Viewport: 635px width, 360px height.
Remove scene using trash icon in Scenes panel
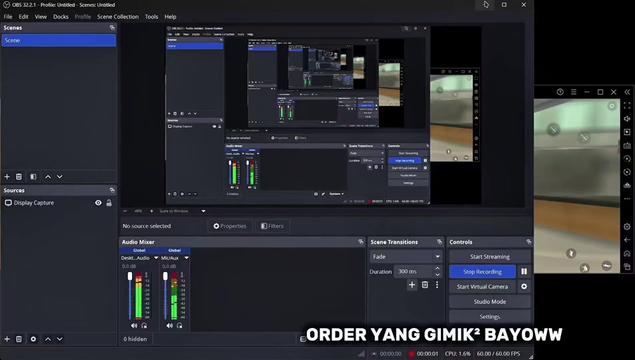click(x=19, y=177)
